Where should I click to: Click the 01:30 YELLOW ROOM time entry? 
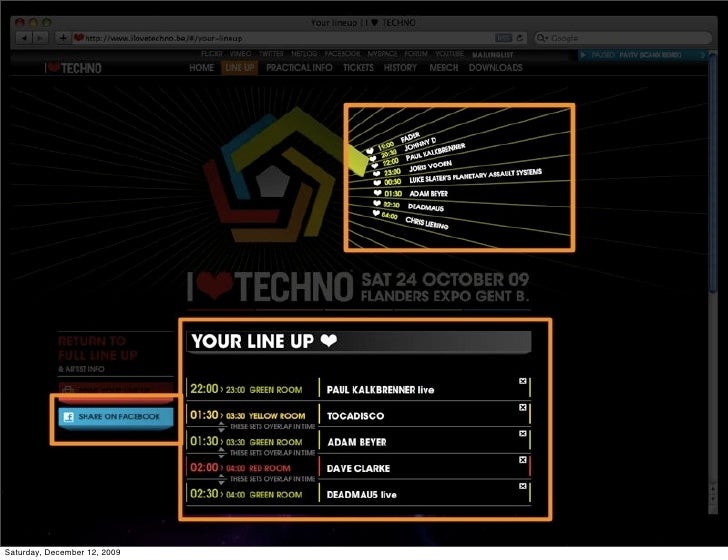[247, 415]
